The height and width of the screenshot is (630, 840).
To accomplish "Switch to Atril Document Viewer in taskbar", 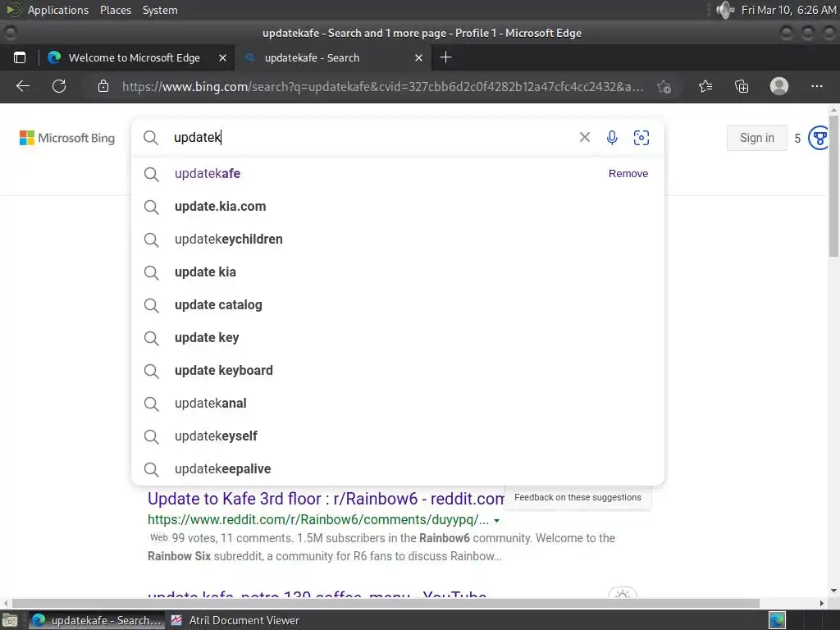I will [235, 620].
